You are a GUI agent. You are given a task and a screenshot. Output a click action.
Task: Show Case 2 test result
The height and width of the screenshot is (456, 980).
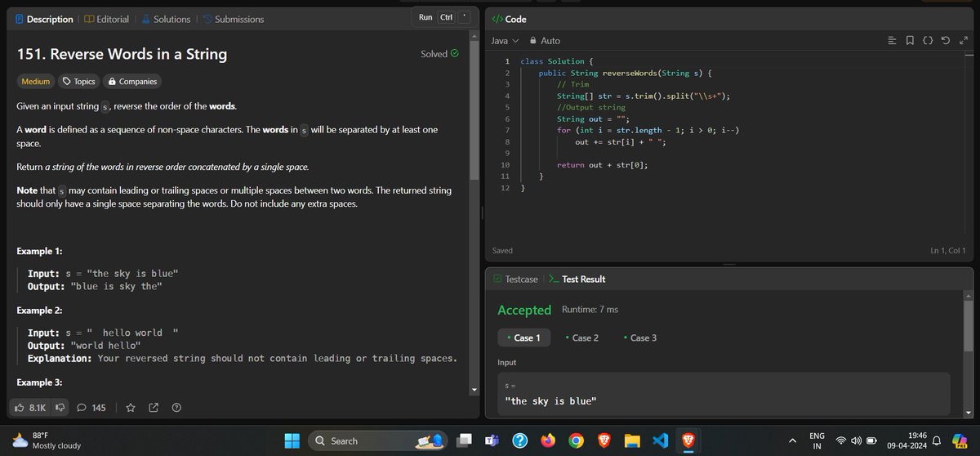(x=581, y=338)
